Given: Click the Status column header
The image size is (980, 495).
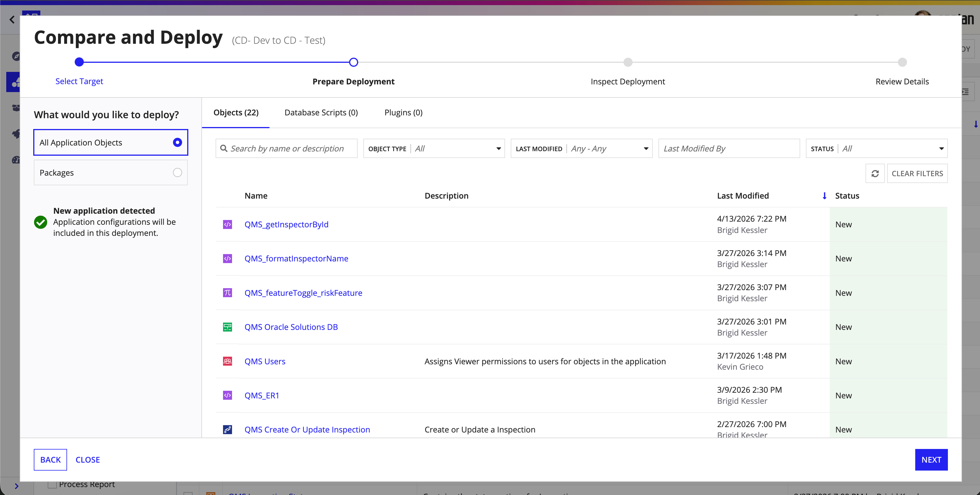Looking at the screenshot, I should 847,196.
